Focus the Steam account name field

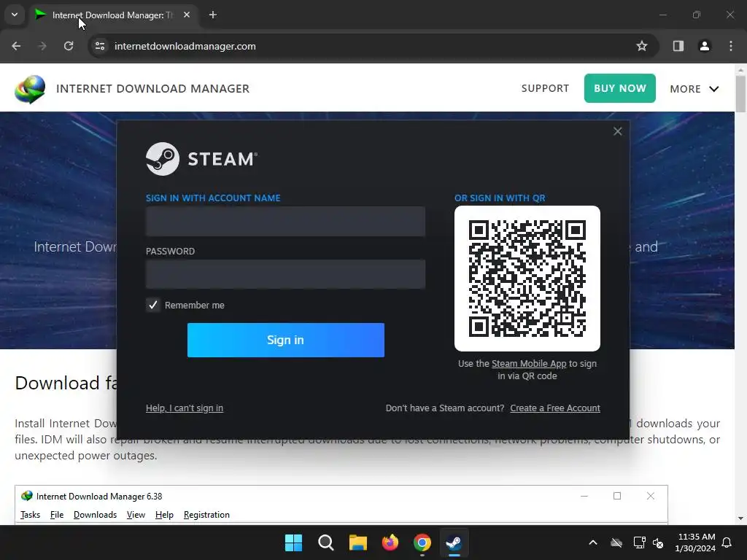285,221
